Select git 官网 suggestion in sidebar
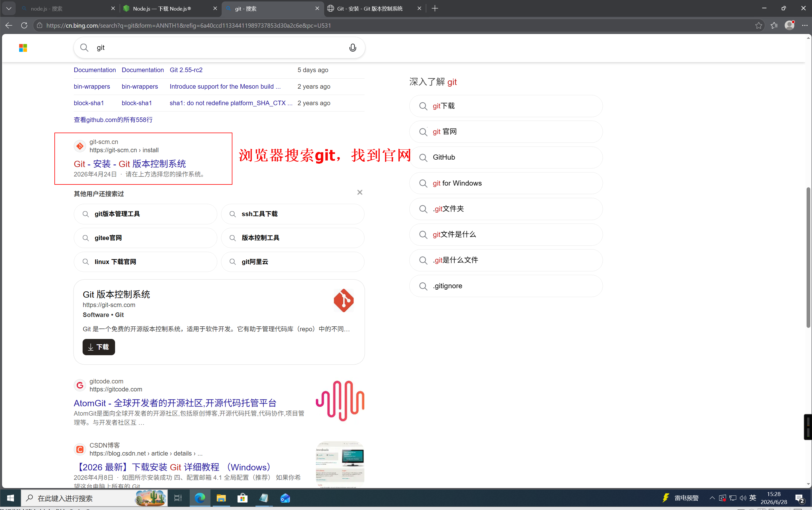This screenshot has height=510, width=812. coord(506,131)
